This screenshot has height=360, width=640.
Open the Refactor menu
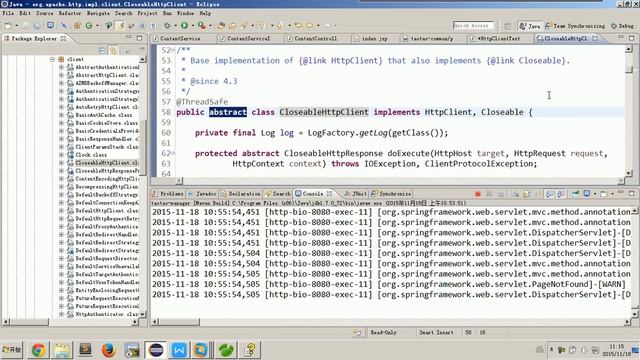point(70,13)
